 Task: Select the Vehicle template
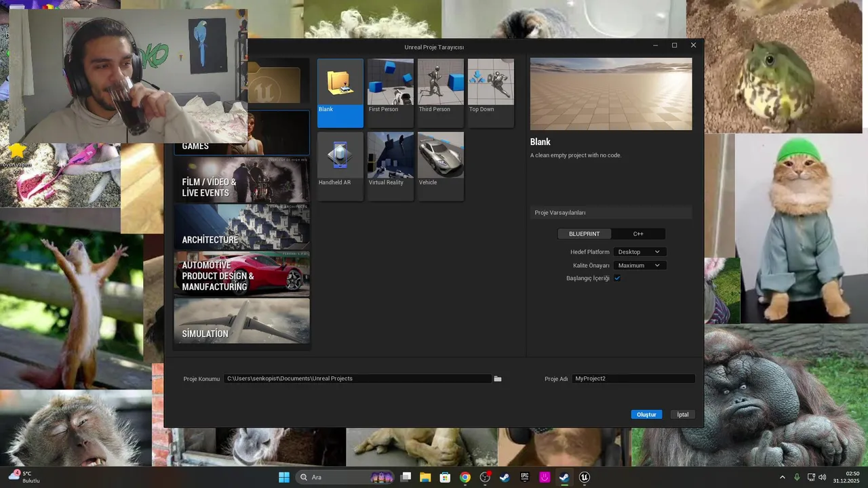[441, 166]
